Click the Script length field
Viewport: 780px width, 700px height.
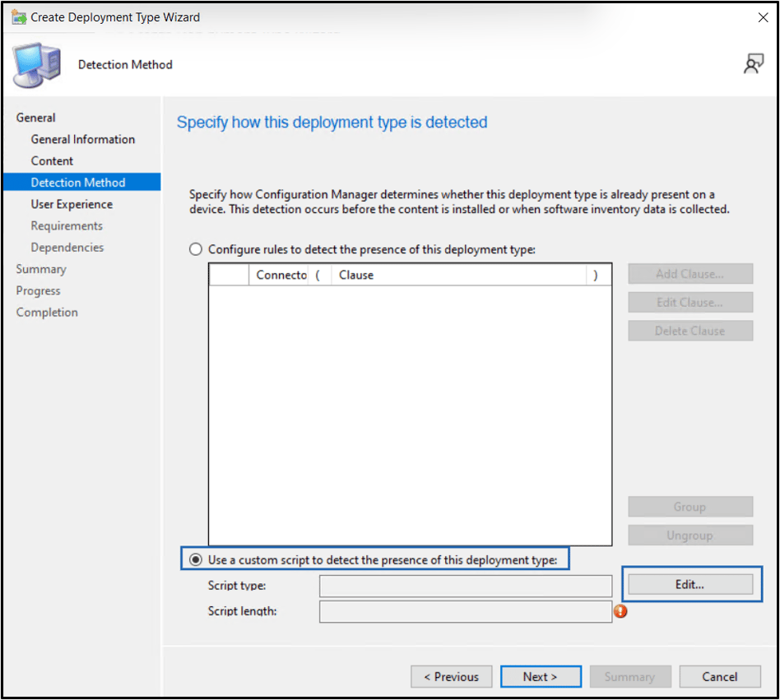[466, 611]
